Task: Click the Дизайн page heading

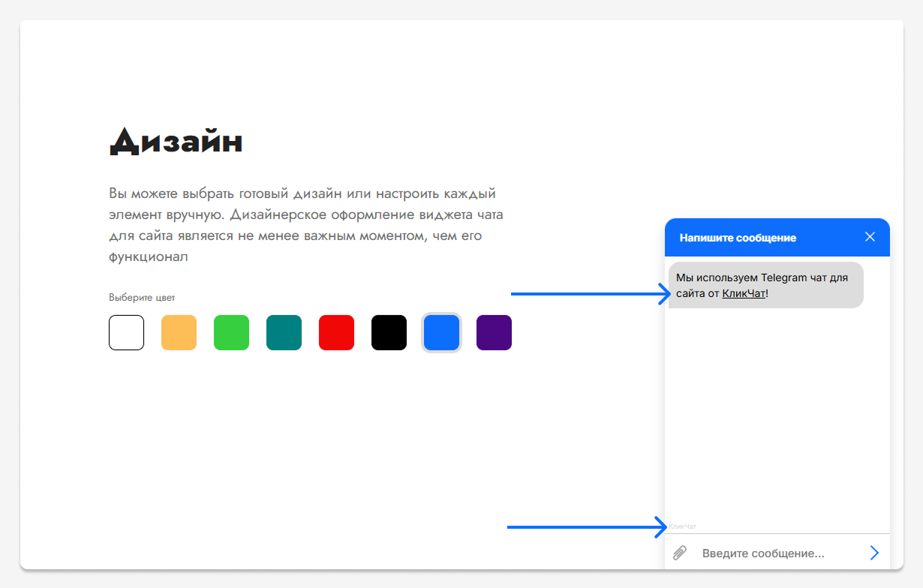Action: 176,140
